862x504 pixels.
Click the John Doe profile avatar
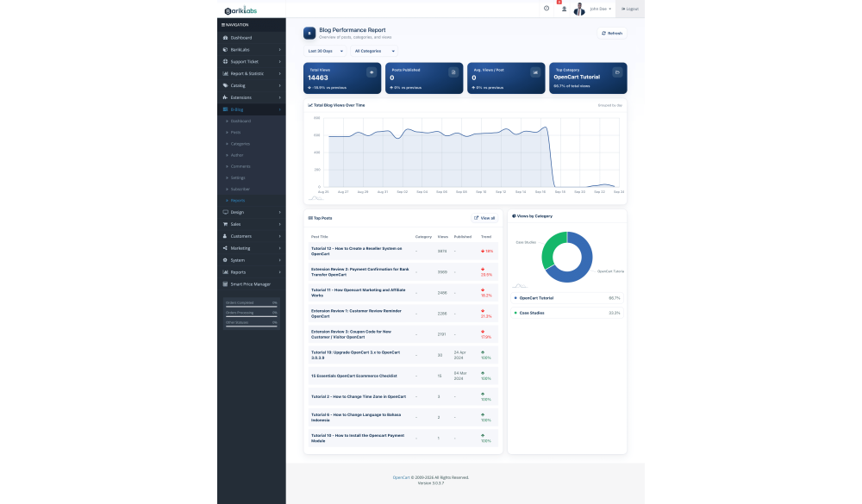pos(579,9)
